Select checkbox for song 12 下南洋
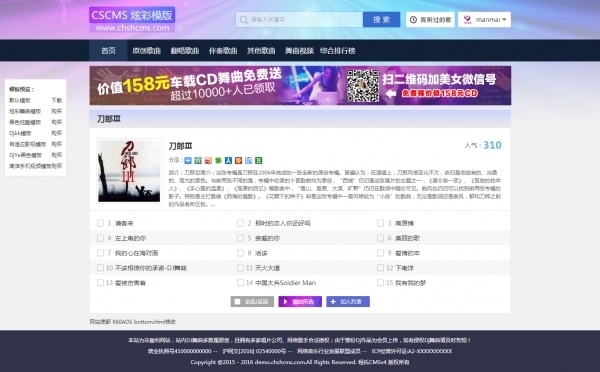Viewport: 600px width, 372px height. click(380, 268)
